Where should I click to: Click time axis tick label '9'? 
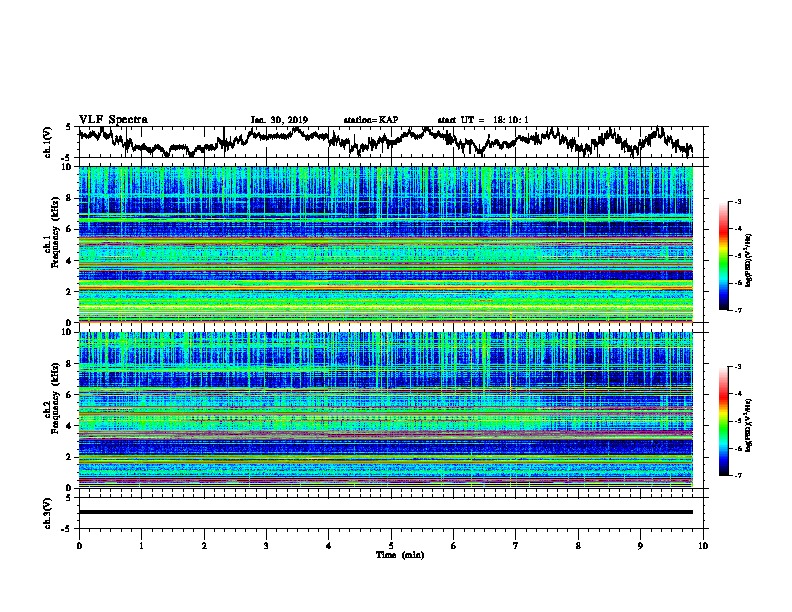[x=640, y=546]
